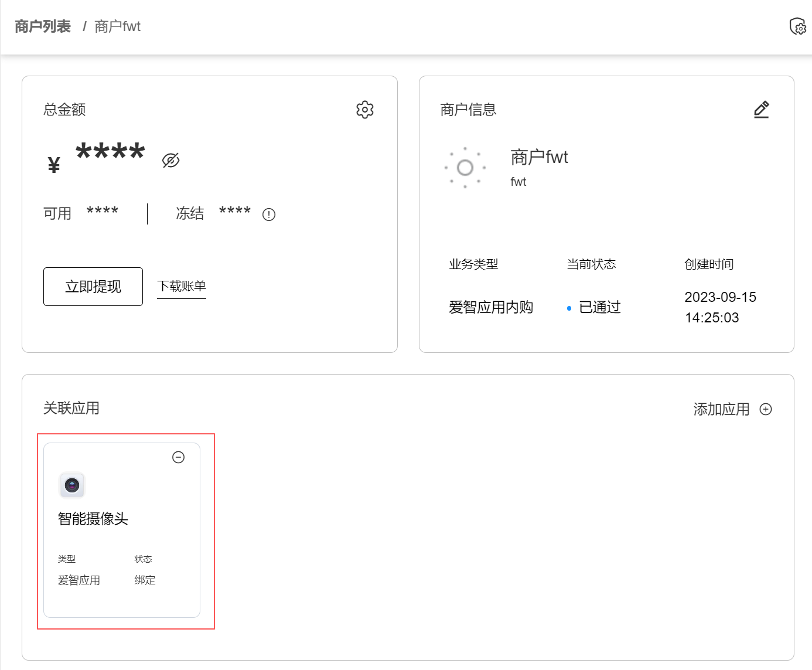Click the remove icon on 智能摄像头 card
The image size is (812, 670).
179,457
